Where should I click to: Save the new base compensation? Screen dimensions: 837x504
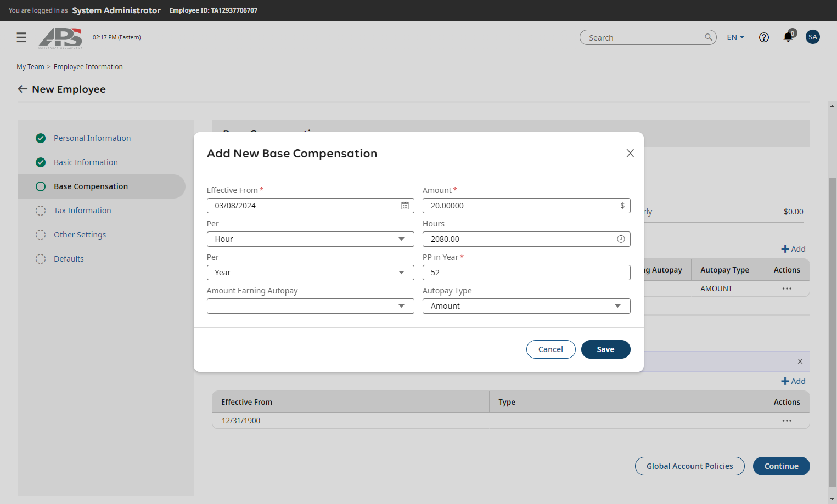(x=605, y=349)
